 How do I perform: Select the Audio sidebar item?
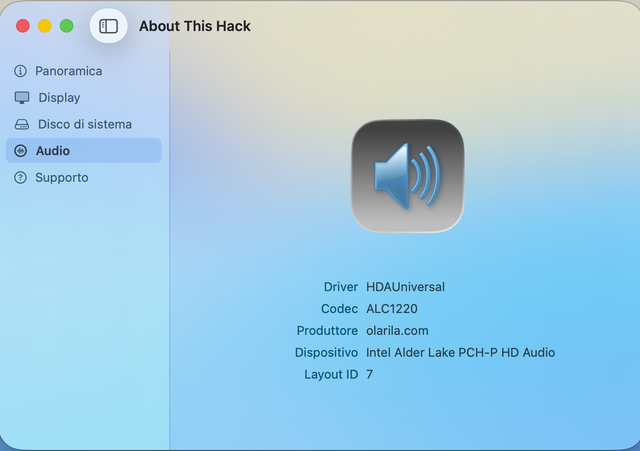pos(83,151)
